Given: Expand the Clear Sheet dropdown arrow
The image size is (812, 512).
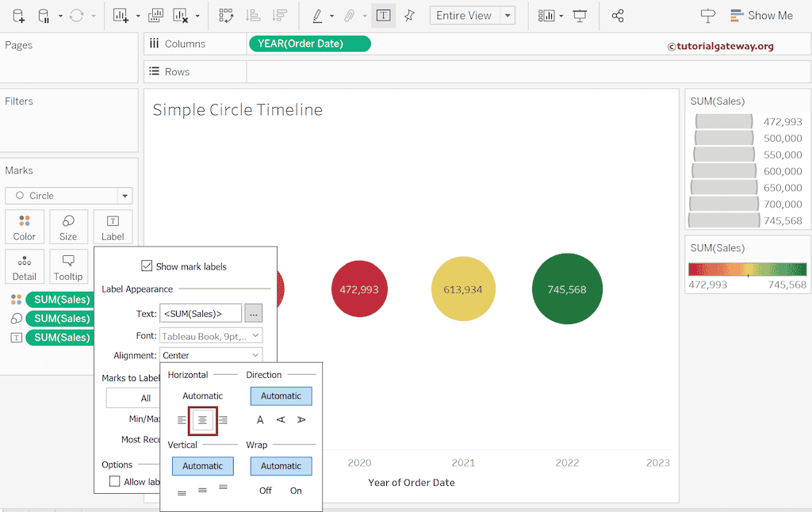Looking at the screenshot, I should click(x=197, y=16).
